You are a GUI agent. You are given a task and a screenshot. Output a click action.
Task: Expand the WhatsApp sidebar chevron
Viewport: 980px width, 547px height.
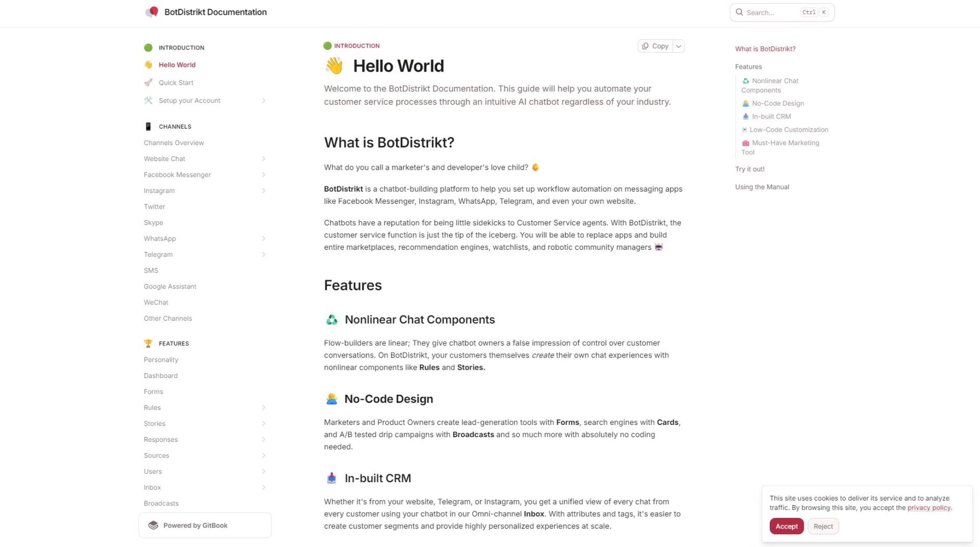click(x=263, y=239)
